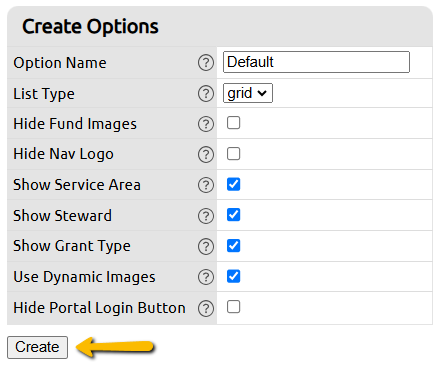The height and width of the screenshot is (365, 439).
Task: Click the Show Service Area label
Action: click(x=77, y=185)
